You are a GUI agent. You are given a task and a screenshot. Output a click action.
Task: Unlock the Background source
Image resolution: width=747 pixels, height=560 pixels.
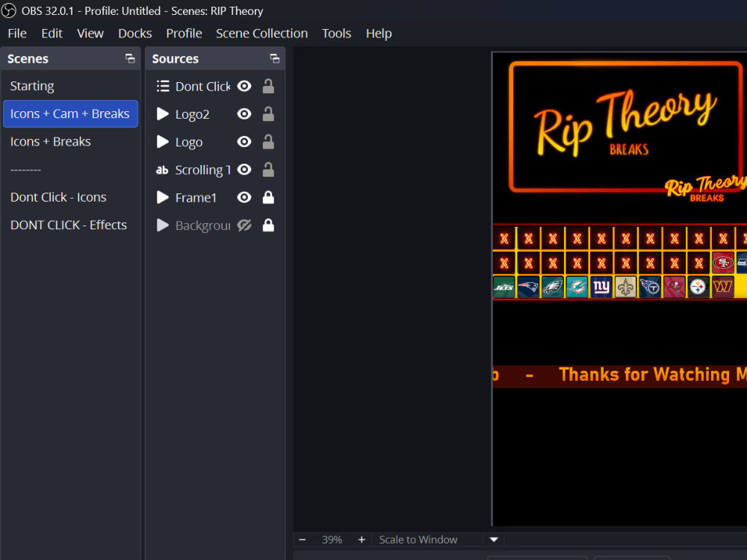pyautogui.click(x=268, y=225)
